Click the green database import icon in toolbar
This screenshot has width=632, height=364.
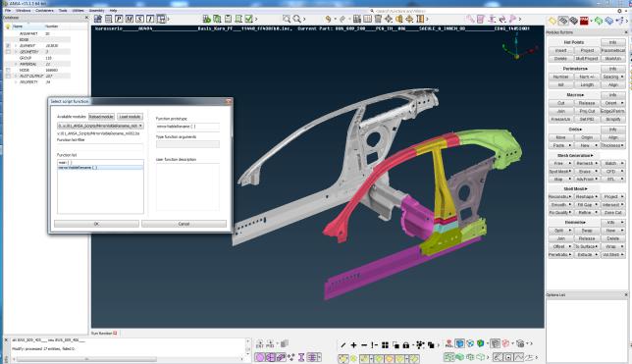pos(207,19)
